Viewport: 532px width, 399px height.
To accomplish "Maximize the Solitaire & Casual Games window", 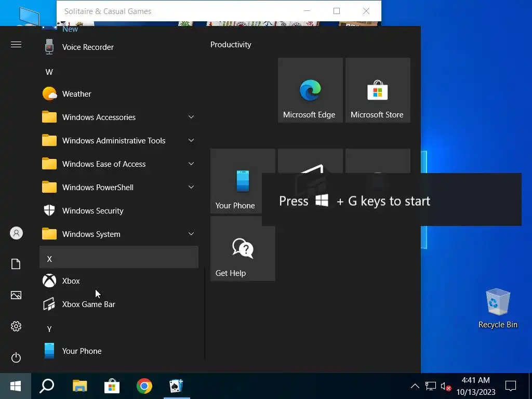I will pyautogui.click(x=337, y=11).
